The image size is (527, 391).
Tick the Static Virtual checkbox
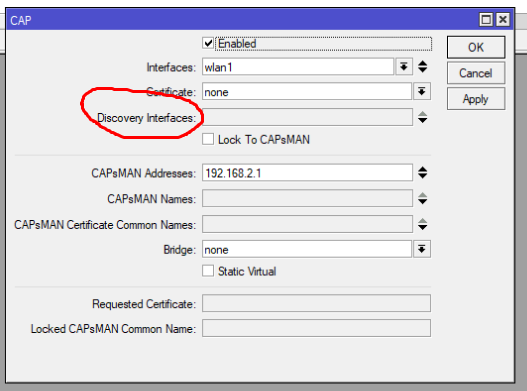tap(208, 271)
